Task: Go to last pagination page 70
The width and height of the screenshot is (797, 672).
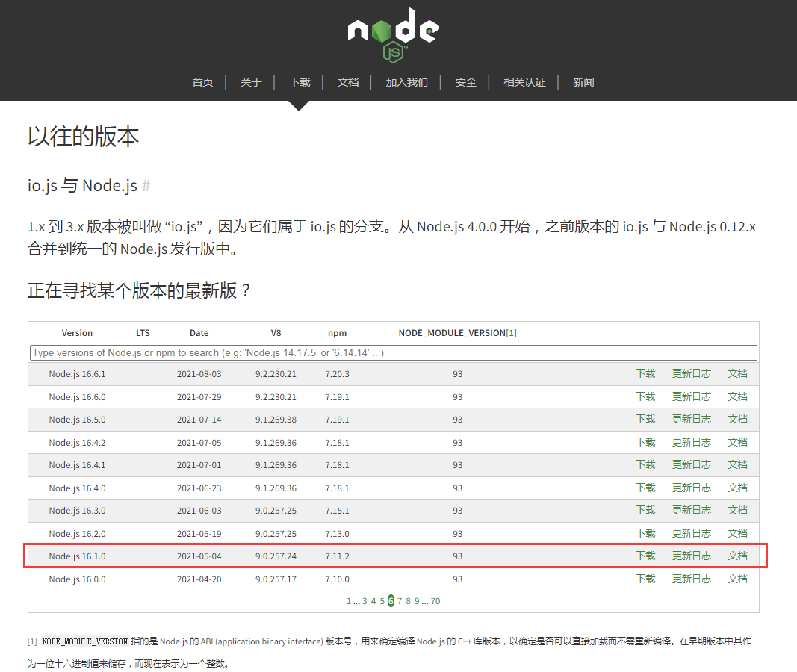Action: pos(435,601)
